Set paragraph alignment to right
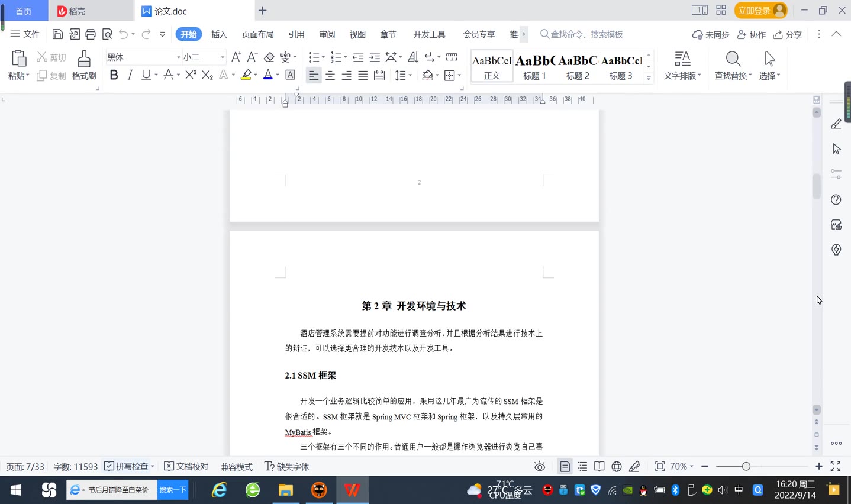This screenshot has width=851, height=504. point(347,75)
